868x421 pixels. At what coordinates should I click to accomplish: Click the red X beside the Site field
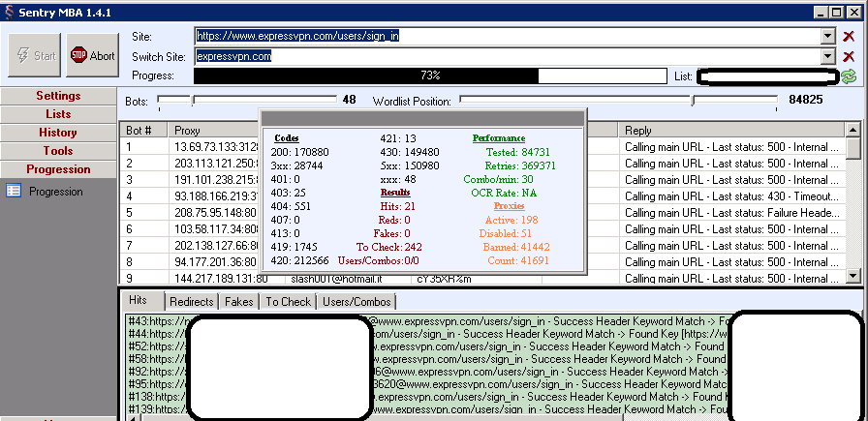click(849, 36)
